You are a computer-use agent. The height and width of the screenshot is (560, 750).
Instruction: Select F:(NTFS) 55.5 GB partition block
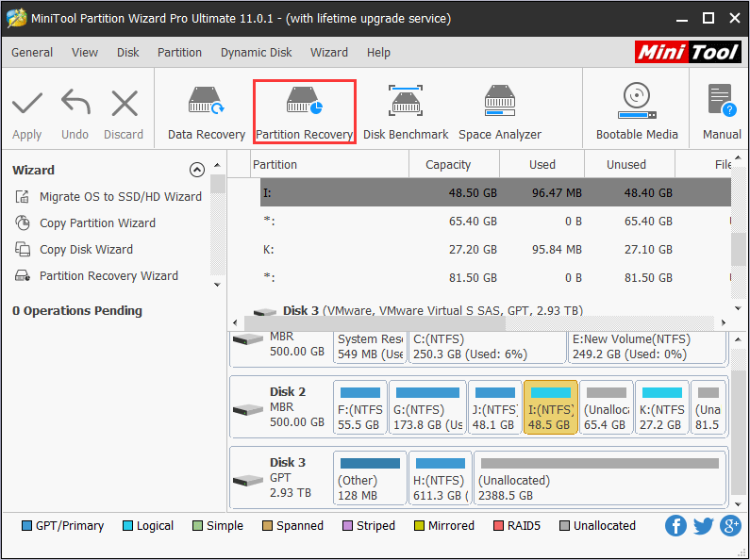[x=360, y=407]
